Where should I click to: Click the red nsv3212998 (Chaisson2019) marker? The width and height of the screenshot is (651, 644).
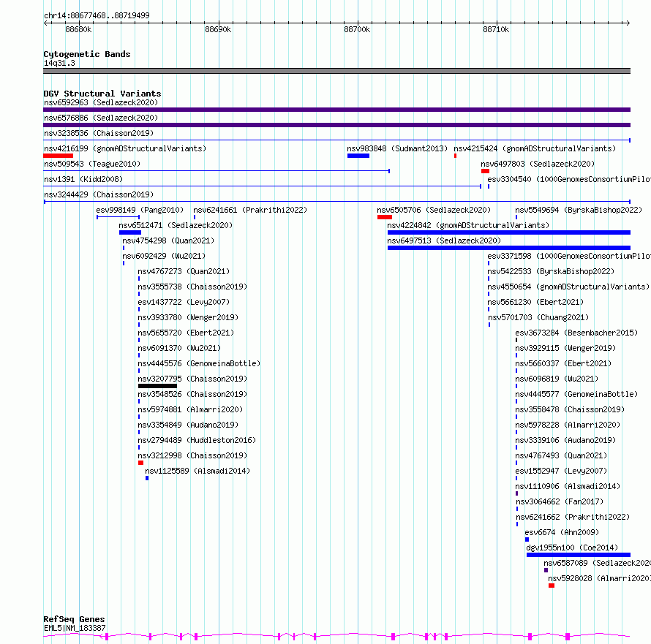140,463
